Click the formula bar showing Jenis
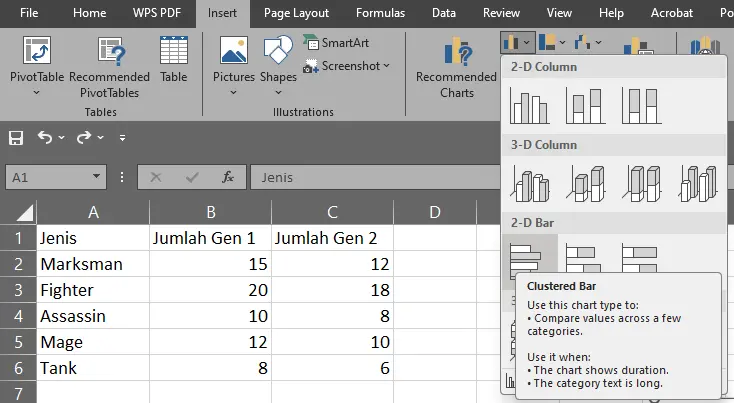The image size is (734, 403). coord(375,177)
